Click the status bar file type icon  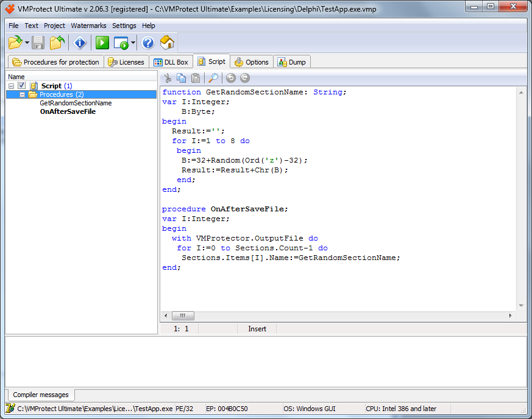pyautogui.click(x=10, y=409)
